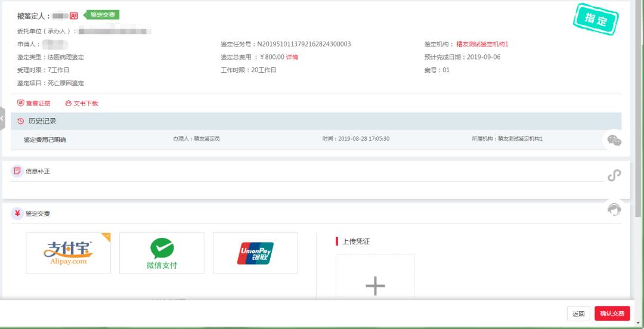
Task: Open 查看证据 to view evidence
Action: (x=34, y=103)
